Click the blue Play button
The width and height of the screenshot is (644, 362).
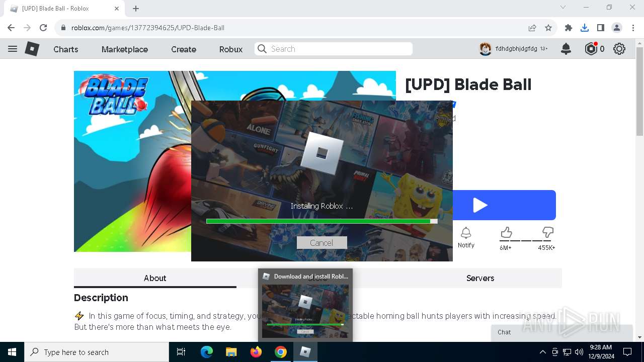point(504,205)
